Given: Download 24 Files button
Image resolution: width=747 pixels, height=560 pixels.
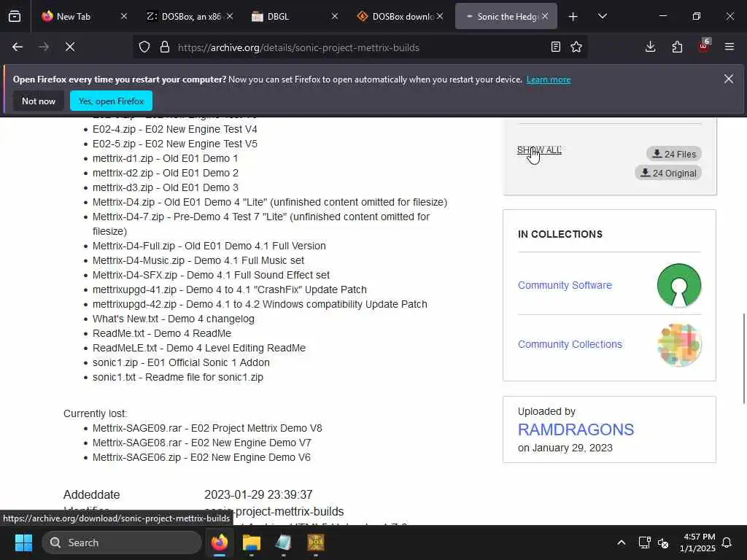Looking at the screenshot, I should point(674,154).
